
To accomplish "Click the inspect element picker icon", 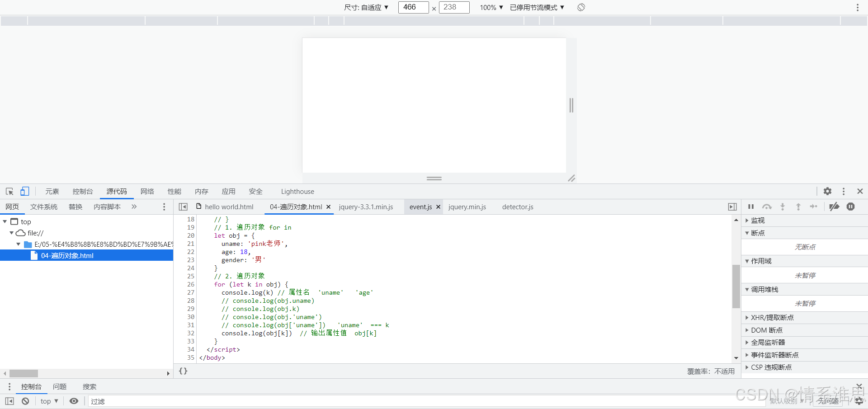I will click(9, 191).
